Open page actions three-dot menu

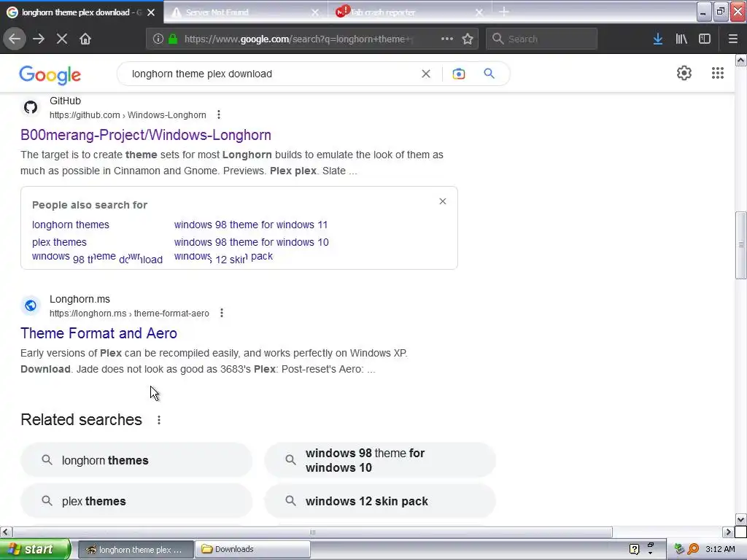(x=447, y=39)
